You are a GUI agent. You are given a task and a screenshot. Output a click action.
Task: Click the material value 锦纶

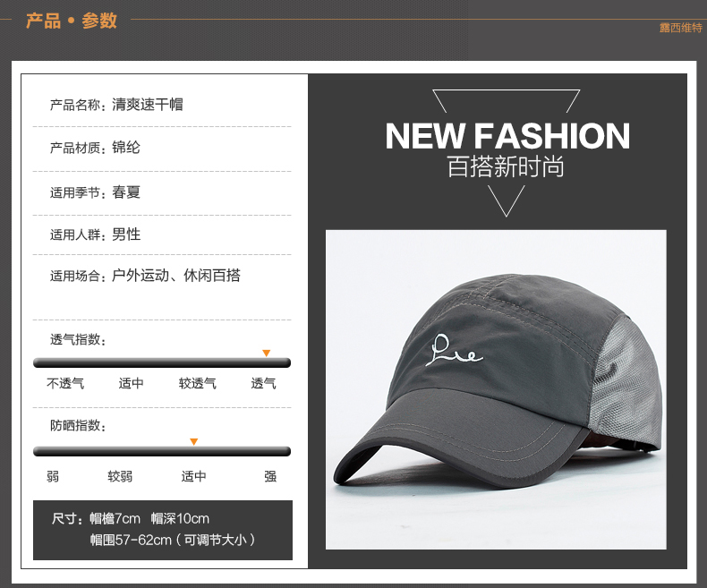point(126,148)
